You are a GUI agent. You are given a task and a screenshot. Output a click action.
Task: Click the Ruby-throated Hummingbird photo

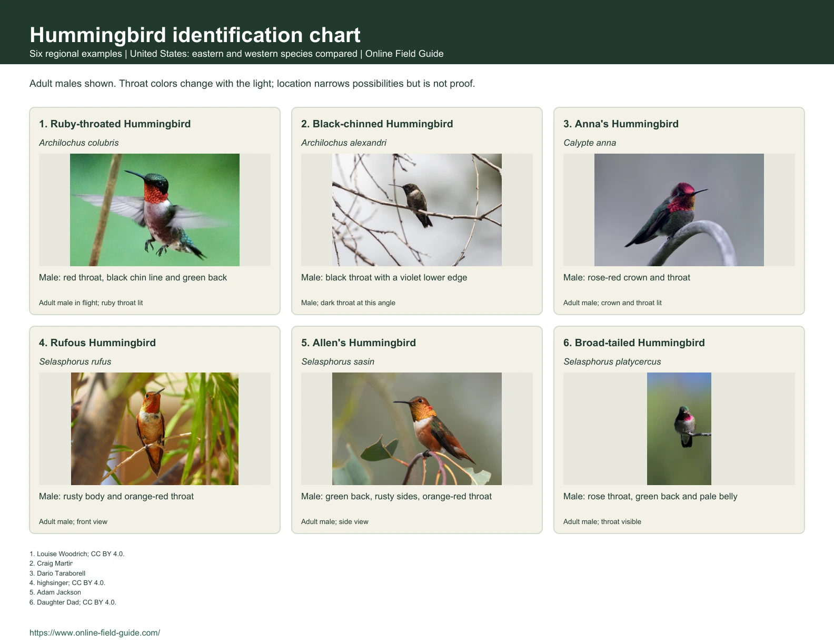click(x=155, y=210)
